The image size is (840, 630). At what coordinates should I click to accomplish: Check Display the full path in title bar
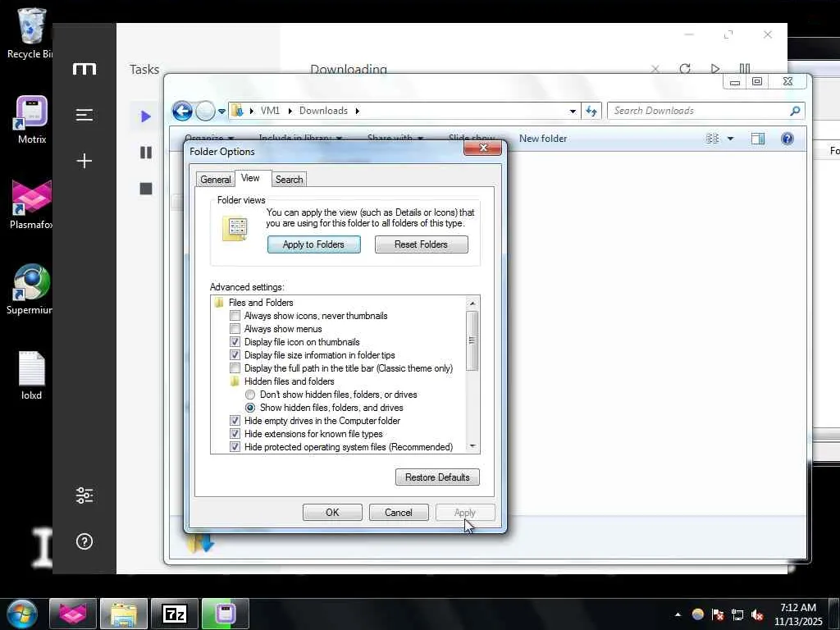(x=235, y=368)
